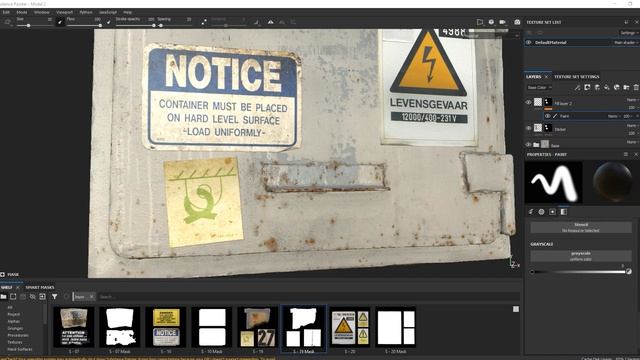The image size is (640, 360).
Task: Remove the Paint effect with X
Action: [x=637, y=116]
